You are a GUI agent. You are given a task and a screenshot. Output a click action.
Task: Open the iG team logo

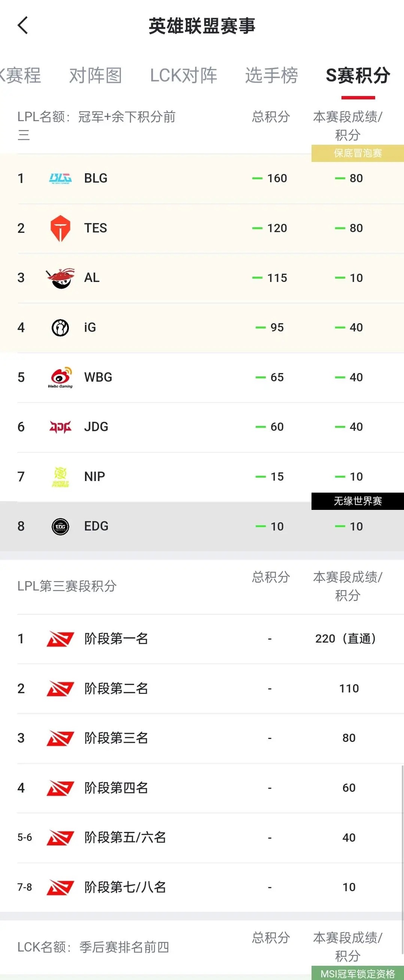point(60,328)
